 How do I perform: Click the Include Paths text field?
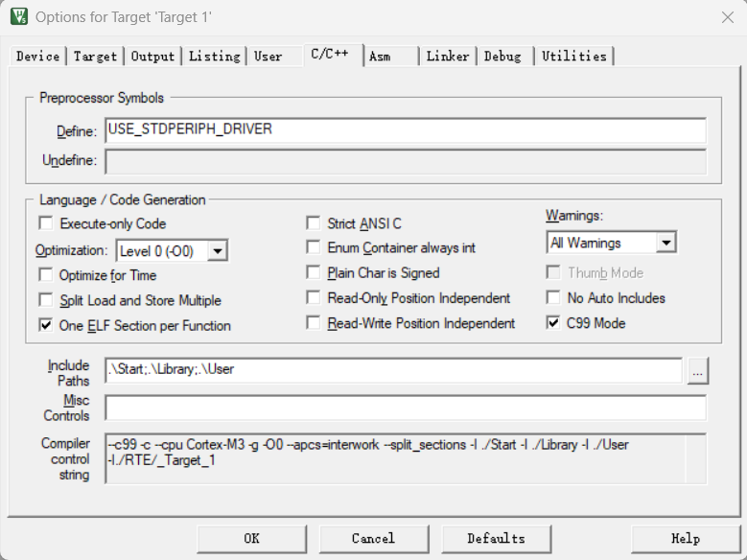click(393, 370)
